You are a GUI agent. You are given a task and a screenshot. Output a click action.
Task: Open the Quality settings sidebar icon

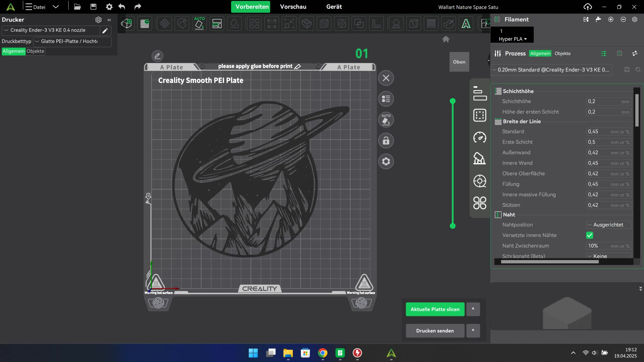(479, 93)
